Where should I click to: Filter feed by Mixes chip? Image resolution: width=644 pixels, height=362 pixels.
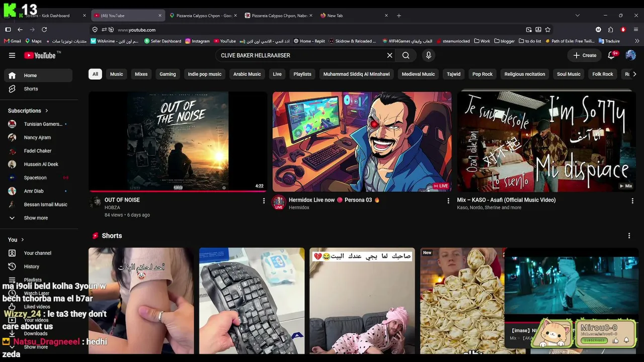pyautogui.click(x=141, y=74)
